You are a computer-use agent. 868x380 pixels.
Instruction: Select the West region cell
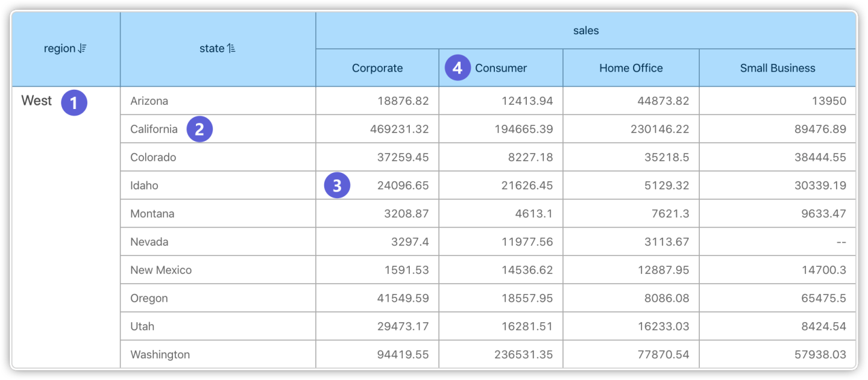coord(37,101)
